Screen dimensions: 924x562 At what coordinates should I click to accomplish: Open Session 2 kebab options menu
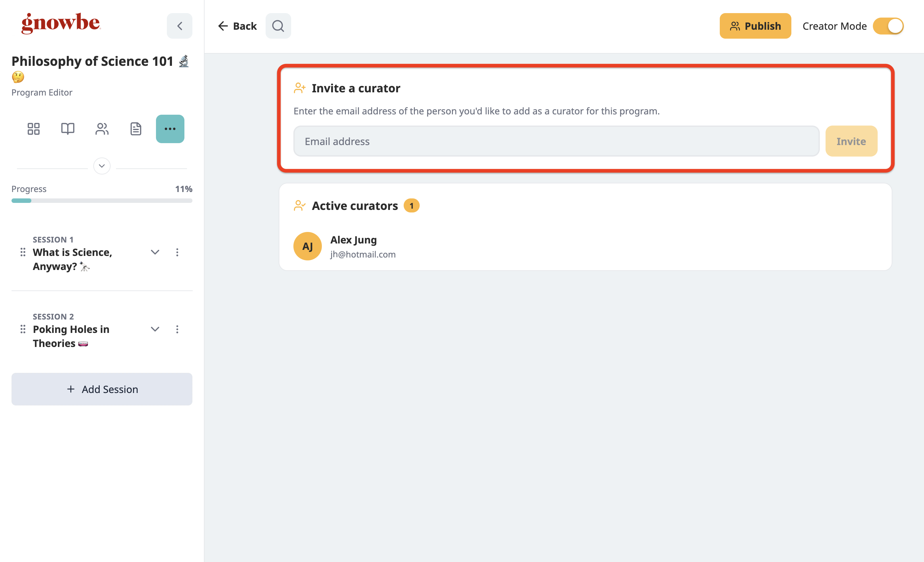[x=177, y=329]
